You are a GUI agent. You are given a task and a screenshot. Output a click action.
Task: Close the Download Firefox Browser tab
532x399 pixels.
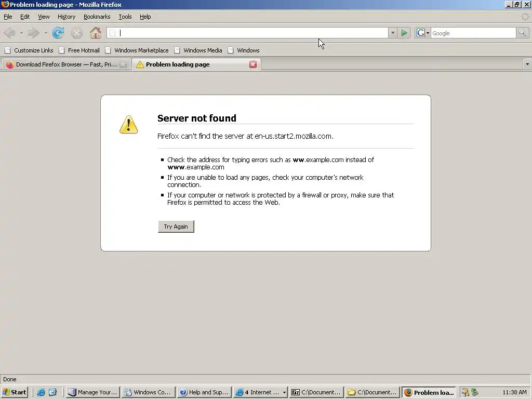pos(124,64)
